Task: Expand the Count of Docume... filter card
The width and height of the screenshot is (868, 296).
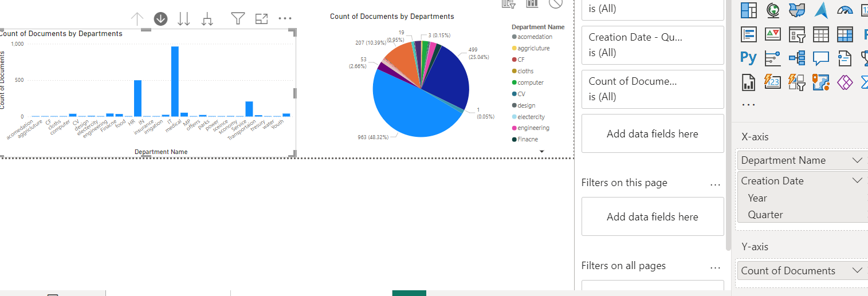Action: [x=653, y=89]
